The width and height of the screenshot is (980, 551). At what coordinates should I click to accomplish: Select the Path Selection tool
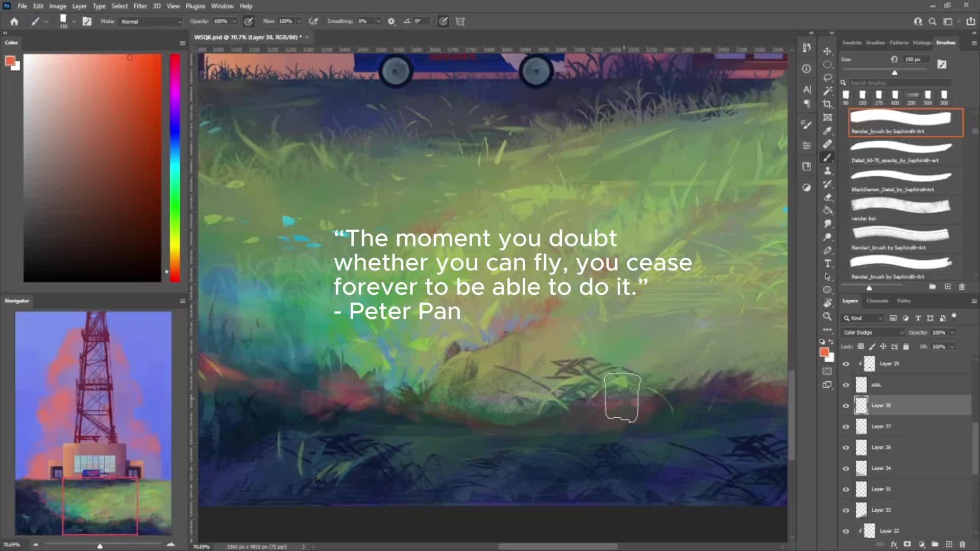[827, 277]
